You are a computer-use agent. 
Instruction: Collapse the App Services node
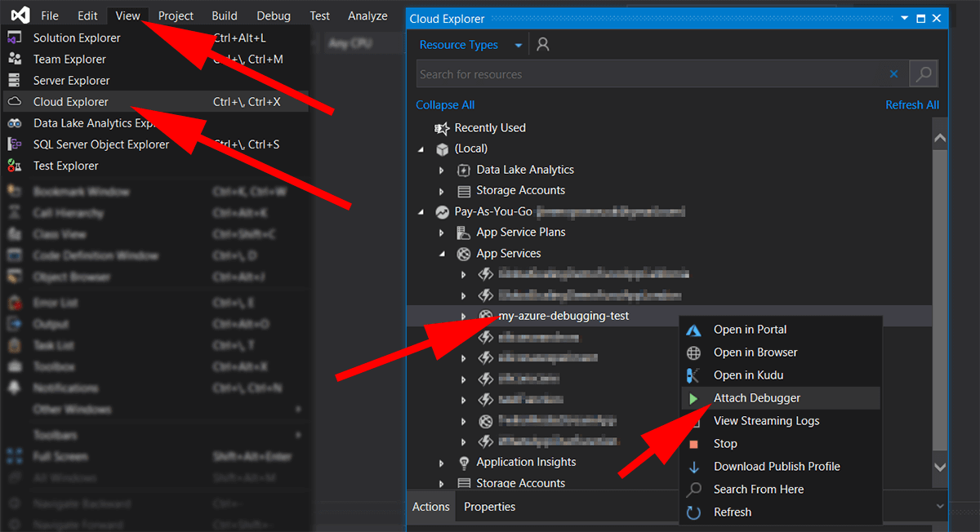tap(442, 254)
